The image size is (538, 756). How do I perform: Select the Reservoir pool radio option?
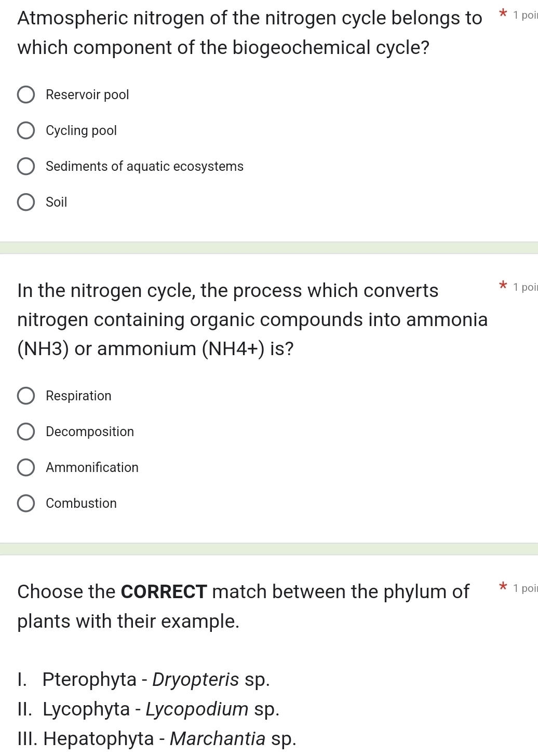[25, 95]
